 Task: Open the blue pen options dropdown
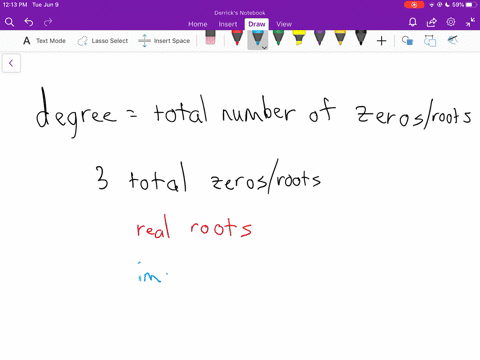[x=264, y=47]
